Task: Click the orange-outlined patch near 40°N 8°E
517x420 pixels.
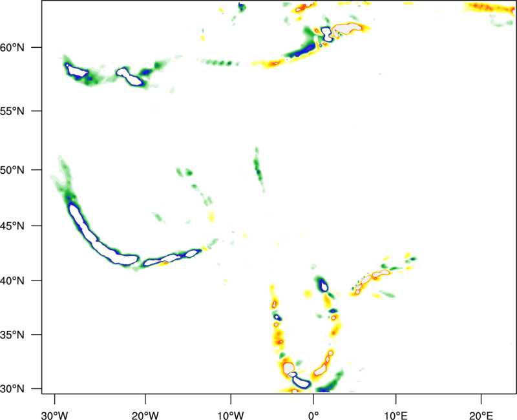Action: click(380, 274)
